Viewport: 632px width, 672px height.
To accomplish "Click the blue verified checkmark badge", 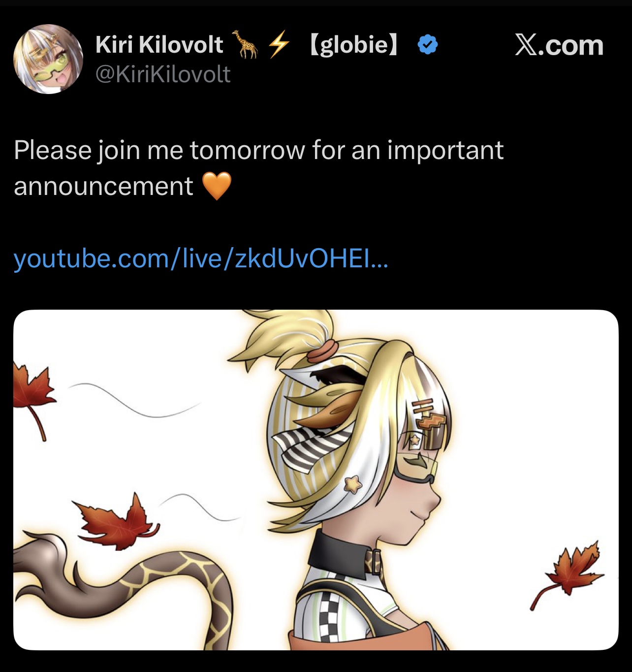I will [427, 45].
